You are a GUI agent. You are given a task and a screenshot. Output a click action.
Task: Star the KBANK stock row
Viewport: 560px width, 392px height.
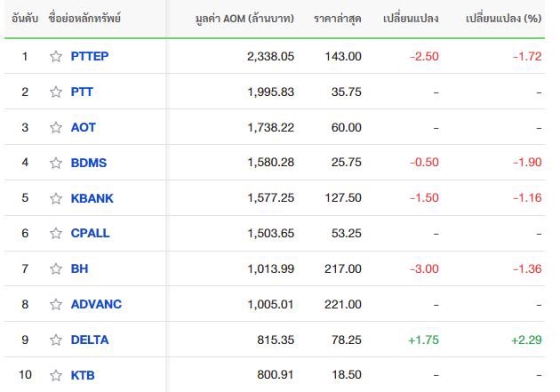(x=56, y=198)
